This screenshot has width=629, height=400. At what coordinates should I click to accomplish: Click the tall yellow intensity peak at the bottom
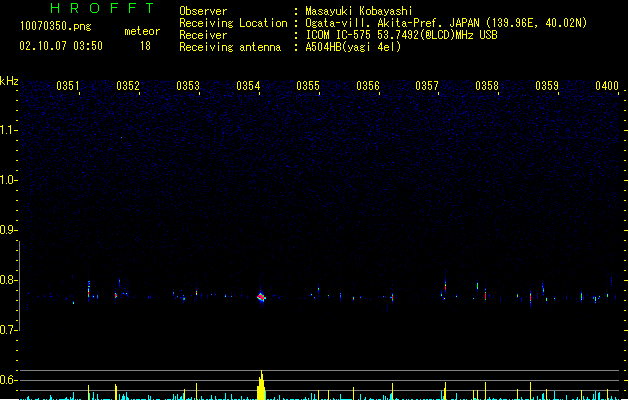[x=261, y=385]
